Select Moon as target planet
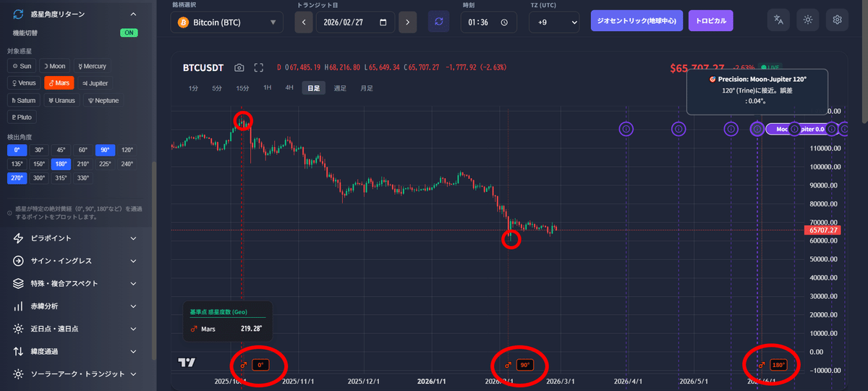868x391 pixels. coord(55,66)
